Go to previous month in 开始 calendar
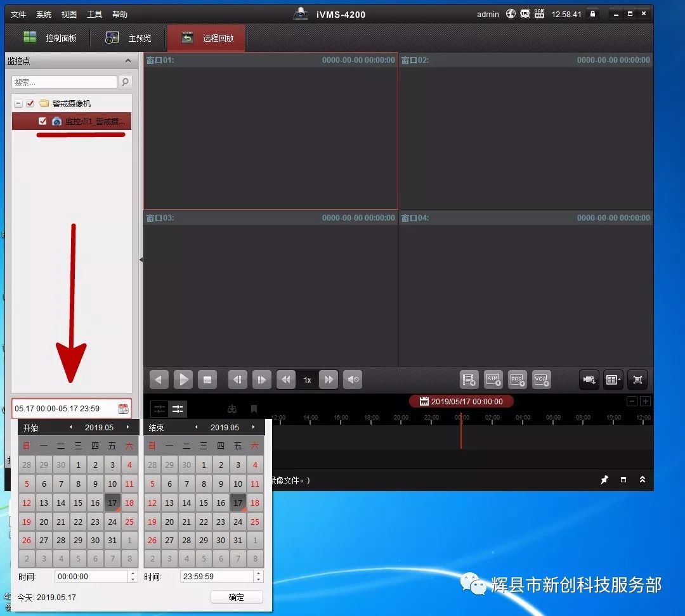This screenshot has width=685, height=616. 71,427
